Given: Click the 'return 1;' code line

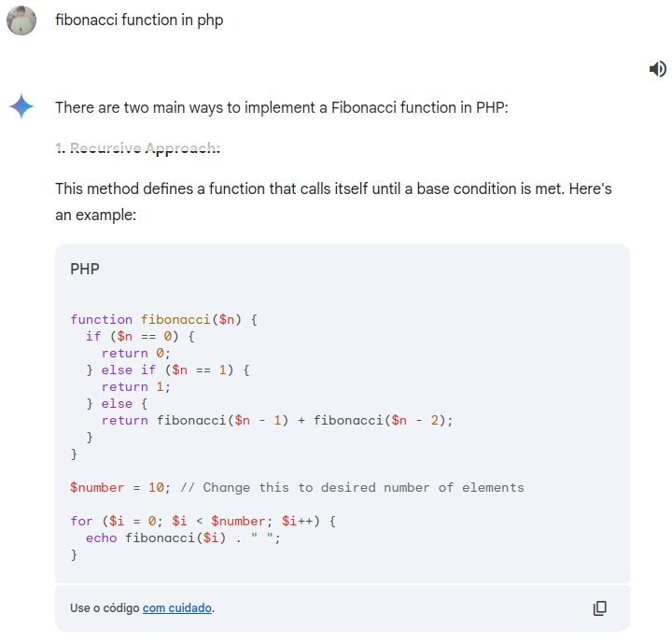Looking at the screenshot, I should pos(136,387).
